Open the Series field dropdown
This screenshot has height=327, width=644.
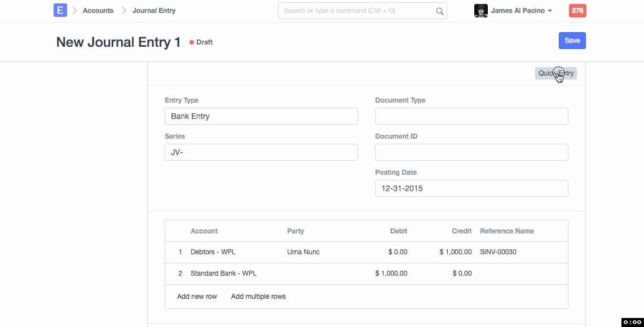click(261, 152)
